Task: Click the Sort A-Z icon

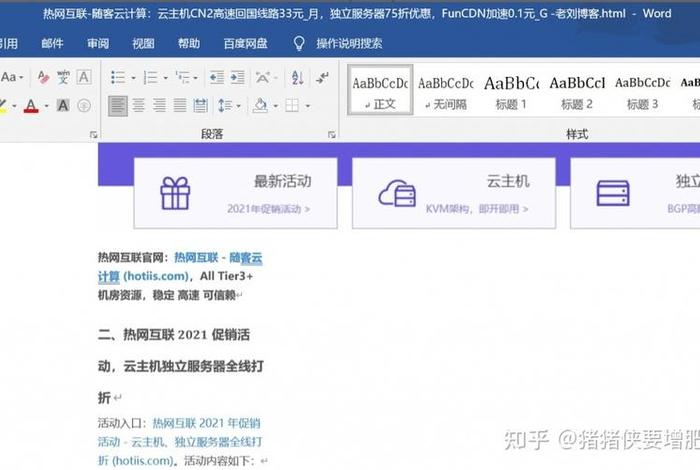Action: click(x=297, y=77)
